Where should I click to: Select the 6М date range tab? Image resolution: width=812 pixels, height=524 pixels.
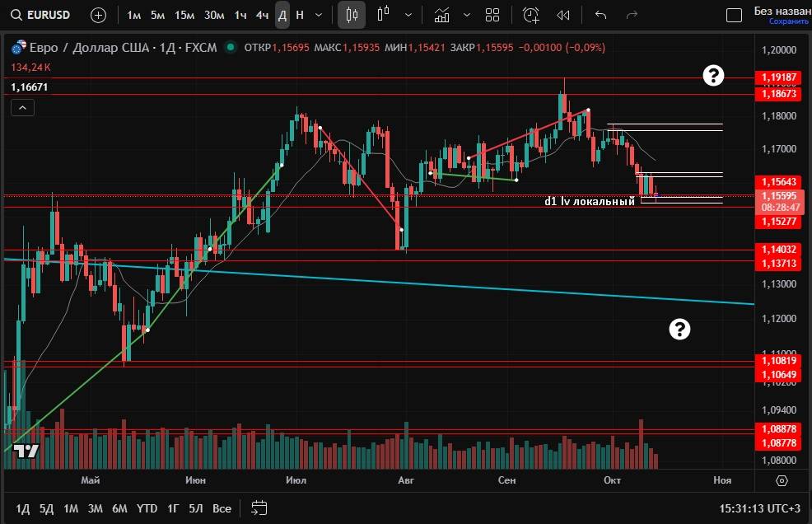pos(119,508)
